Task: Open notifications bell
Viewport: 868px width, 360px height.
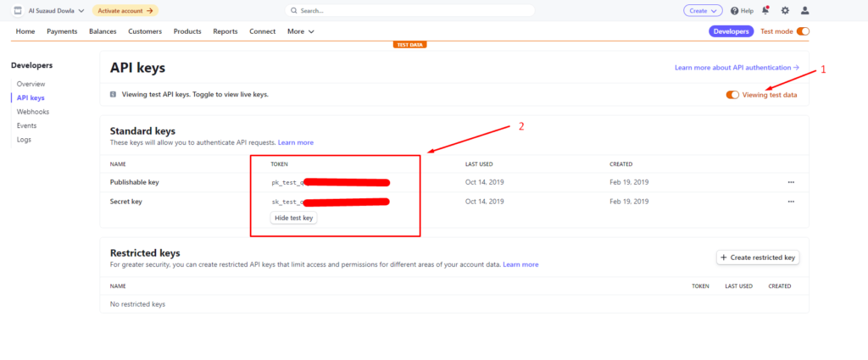Action: click(765, 10)
